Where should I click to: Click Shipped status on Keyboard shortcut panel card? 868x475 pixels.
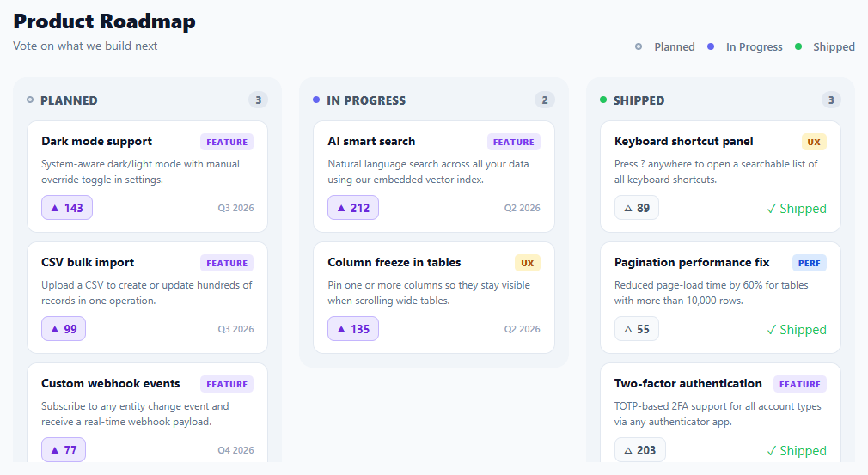pos(797,209)
